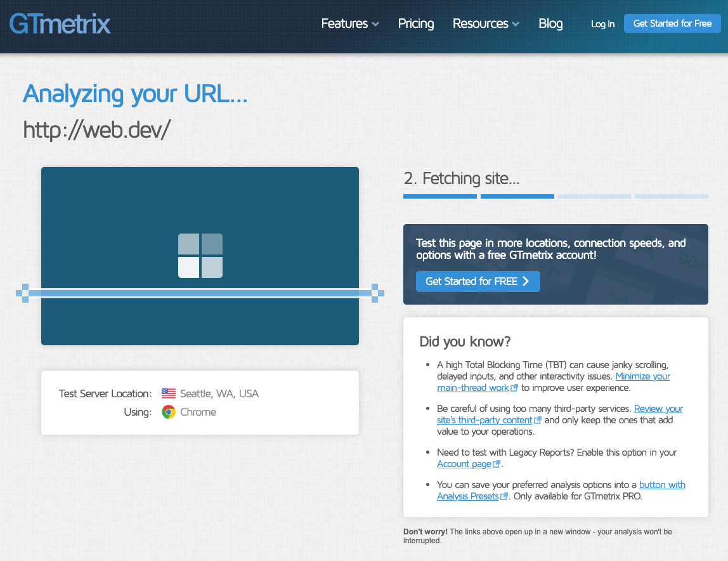Click the first progress bar segment
The image size is (728, 561).
click(440, 196)
